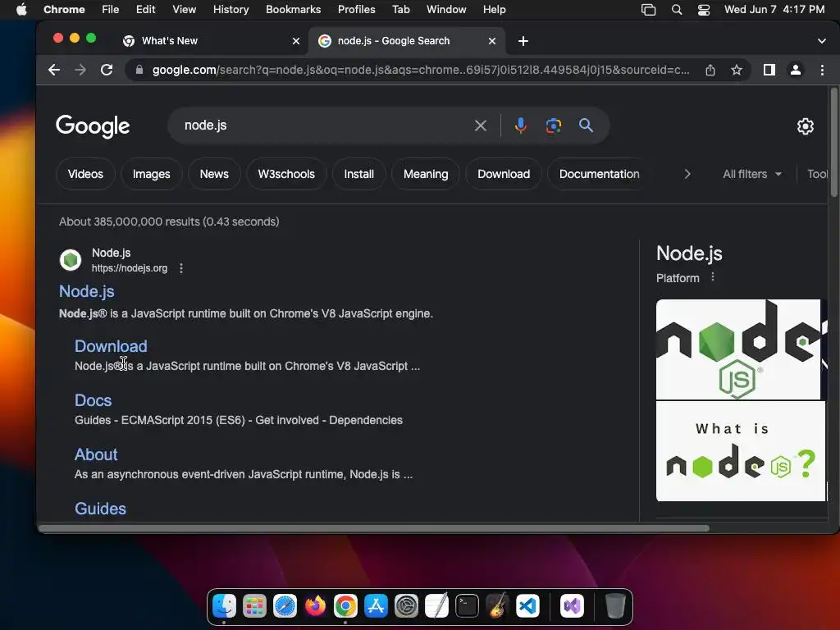Open the Chrome profile avatar icon
Screen dimensions: 840x630
(796, 70)
